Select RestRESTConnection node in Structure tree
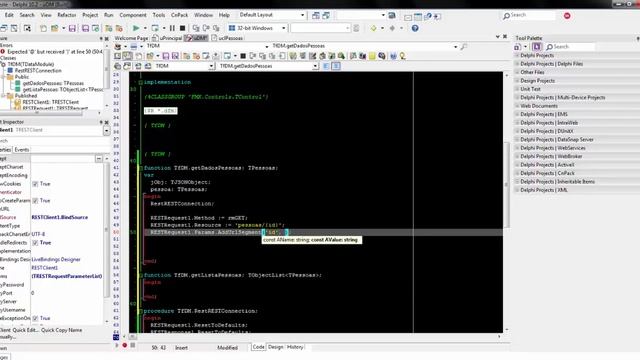 (x=38, y=71)
